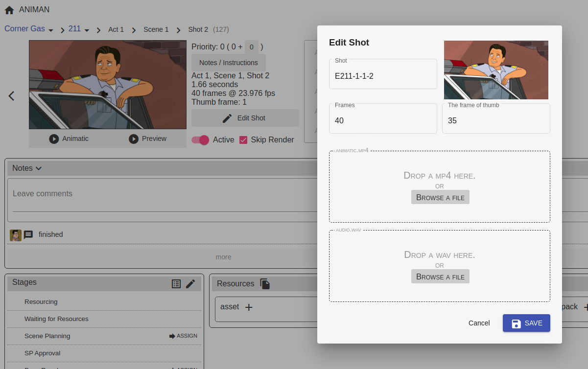The height and width of the screenshot is (369, 588).
Task: Click the Stages pencil edit icon
Action: pos(190,284)
